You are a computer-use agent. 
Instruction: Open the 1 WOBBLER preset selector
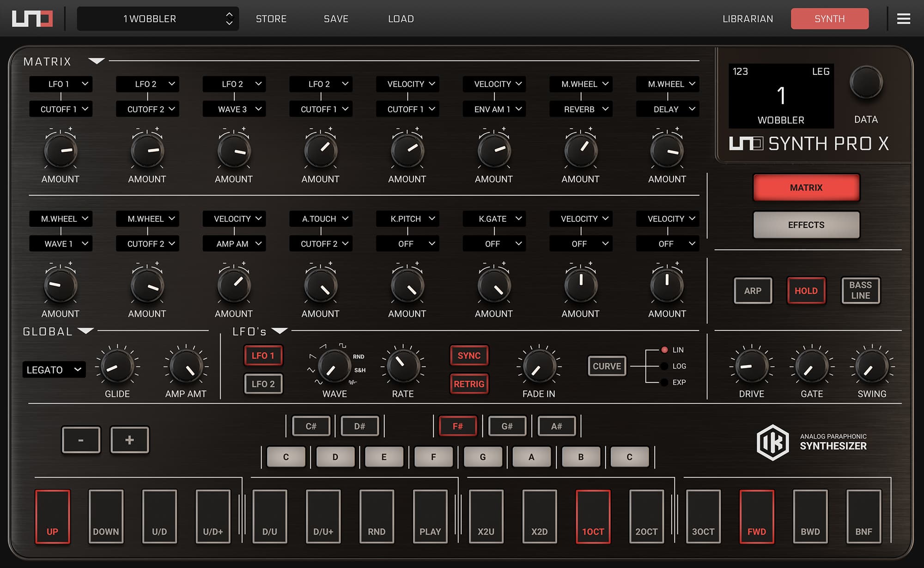[158, 18]
